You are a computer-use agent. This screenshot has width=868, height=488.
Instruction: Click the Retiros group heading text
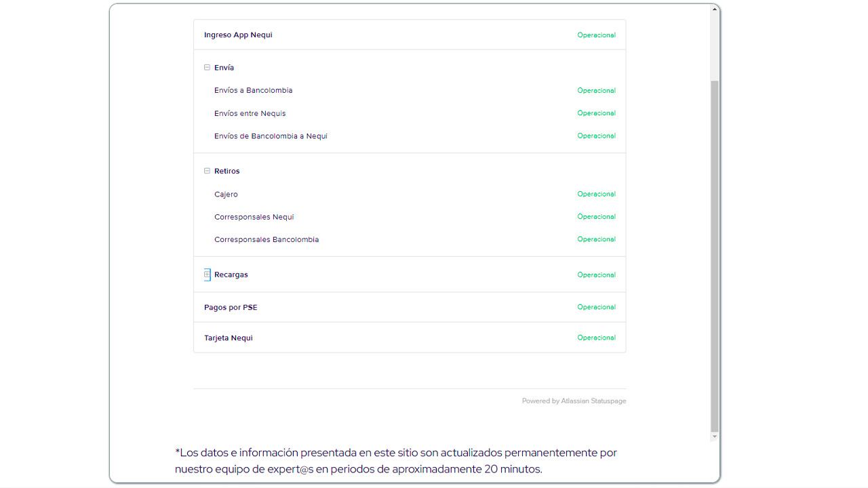click(226, 171)
